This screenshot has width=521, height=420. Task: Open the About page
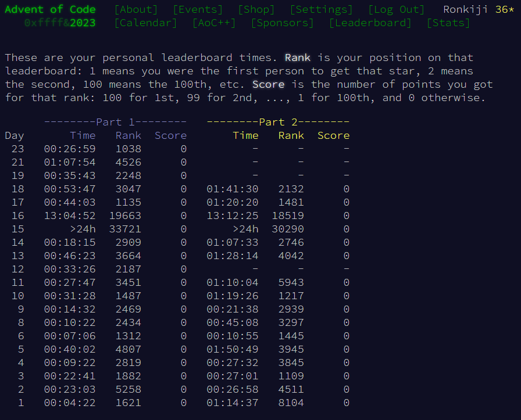136,9
